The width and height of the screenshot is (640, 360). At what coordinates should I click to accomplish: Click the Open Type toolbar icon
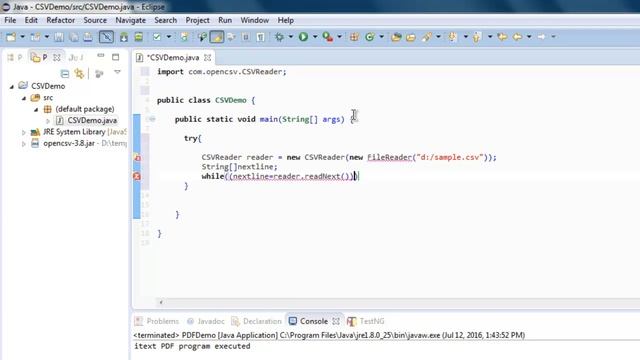coord(396,37)
